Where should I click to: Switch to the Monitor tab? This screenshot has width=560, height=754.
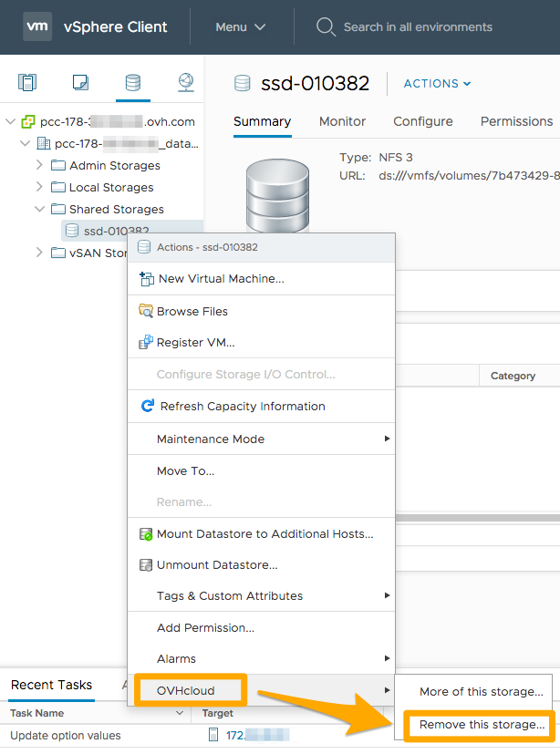pyautogui.click(x=342, y=121)
